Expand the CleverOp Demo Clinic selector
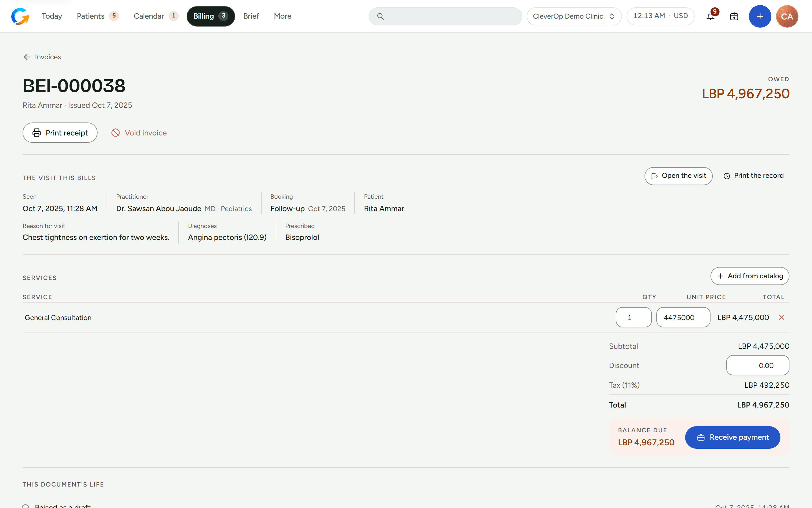 (x=574, y=16)
